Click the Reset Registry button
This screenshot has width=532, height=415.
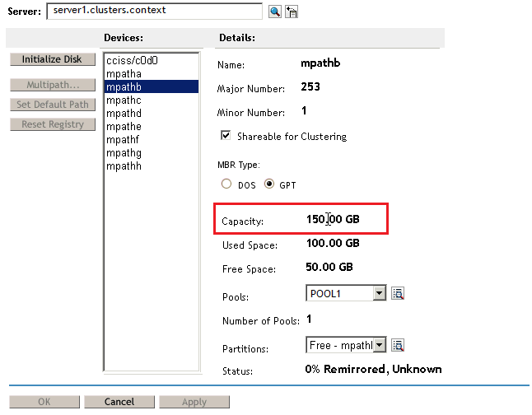pos(53,124)
